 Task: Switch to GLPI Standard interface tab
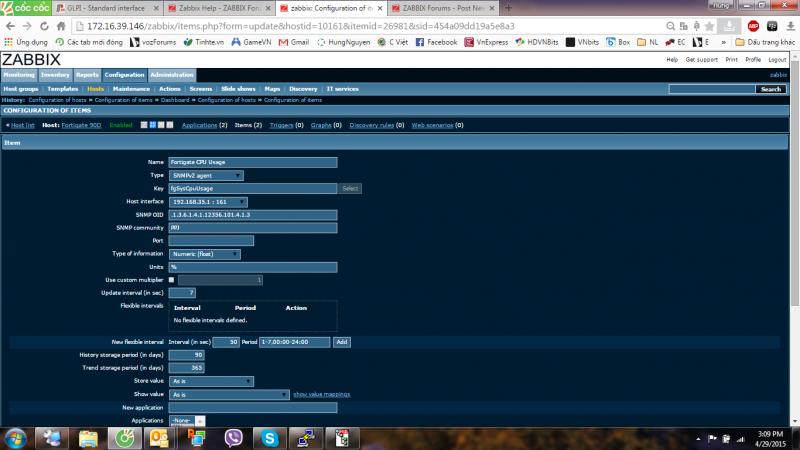(106, 8)
